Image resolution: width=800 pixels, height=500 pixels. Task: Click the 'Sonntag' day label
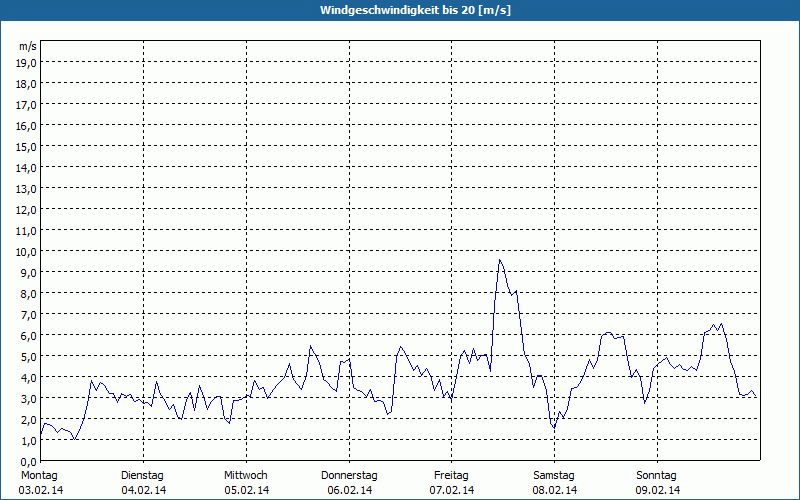656,476
